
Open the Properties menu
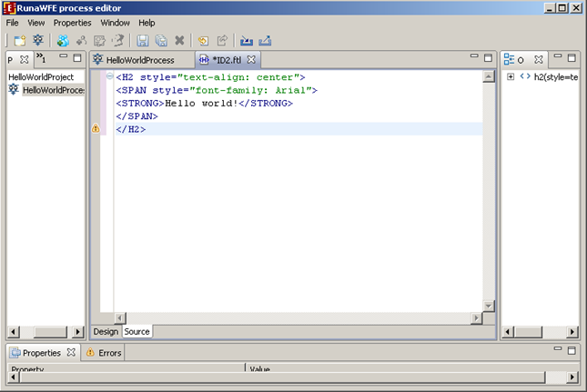click(72, 22)
